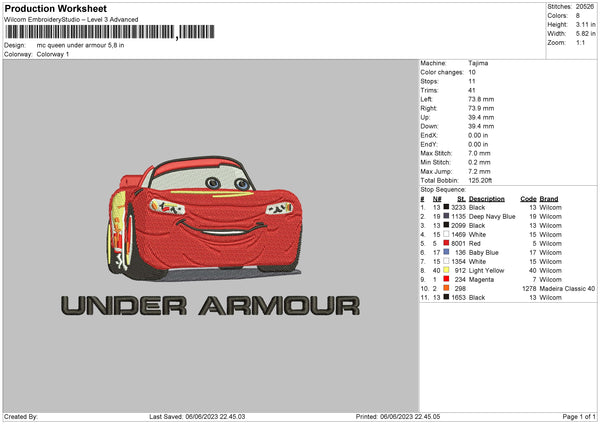Click the N# column header
Screen dimensions: 600x424
click(437, 199)
